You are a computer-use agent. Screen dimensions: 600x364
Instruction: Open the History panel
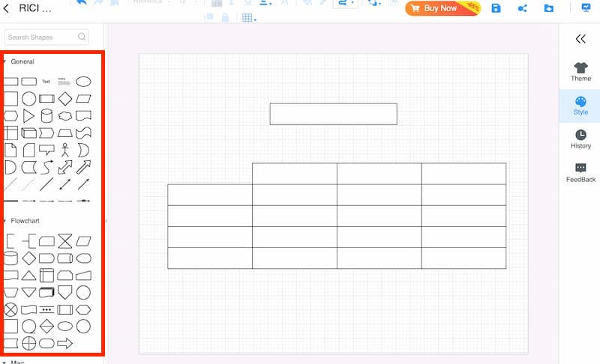(x=580, y=139)
